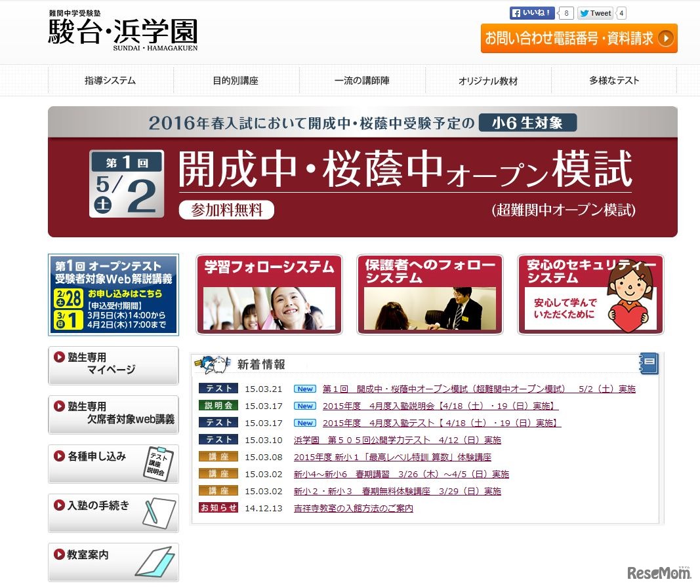
Task: Click the Twitter Tweet button
Action: coord(596,13)
